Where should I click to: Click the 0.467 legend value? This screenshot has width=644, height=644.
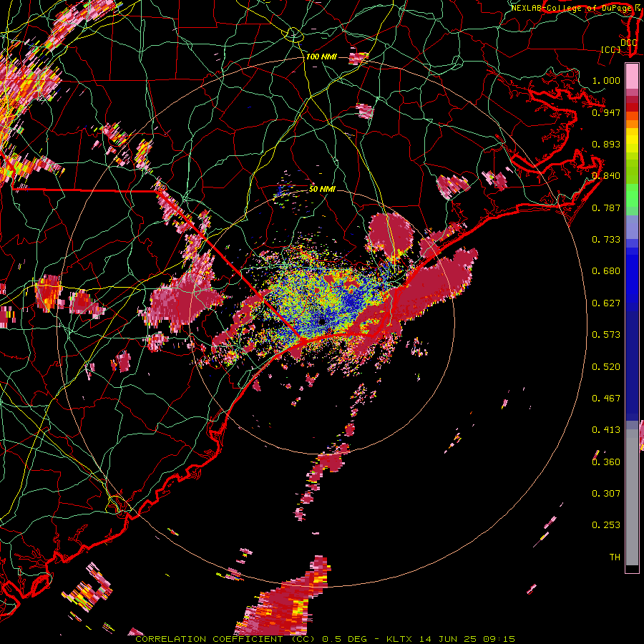tap(606, 399)
